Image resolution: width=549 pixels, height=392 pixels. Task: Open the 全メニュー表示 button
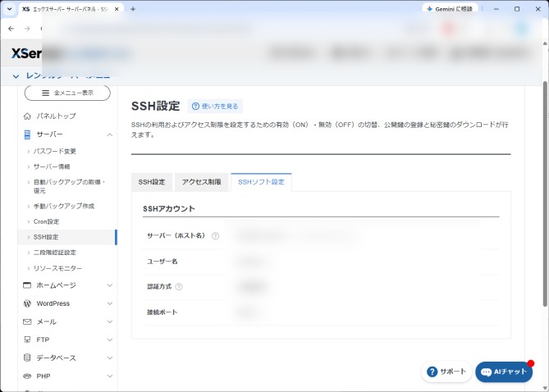pos(67,93)
